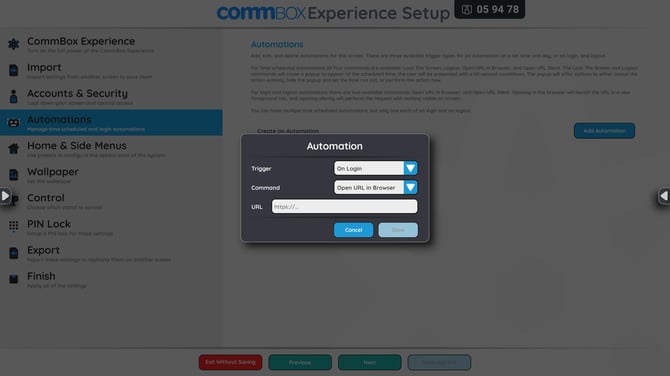
Task: Click the screen code icon beside 05 94 78
Action: point(467,10)
